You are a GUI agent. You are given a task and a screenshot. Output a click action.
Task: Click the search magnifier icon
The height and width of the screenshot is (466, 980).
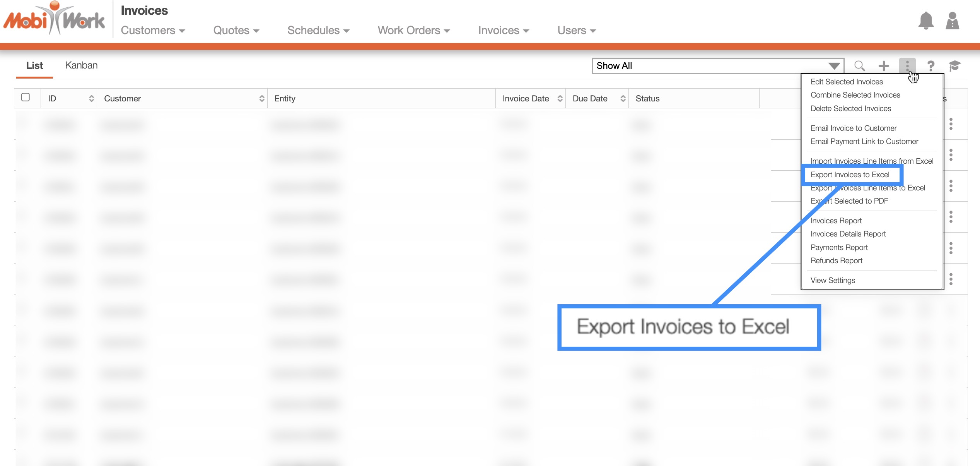click(x=859, y=66)
